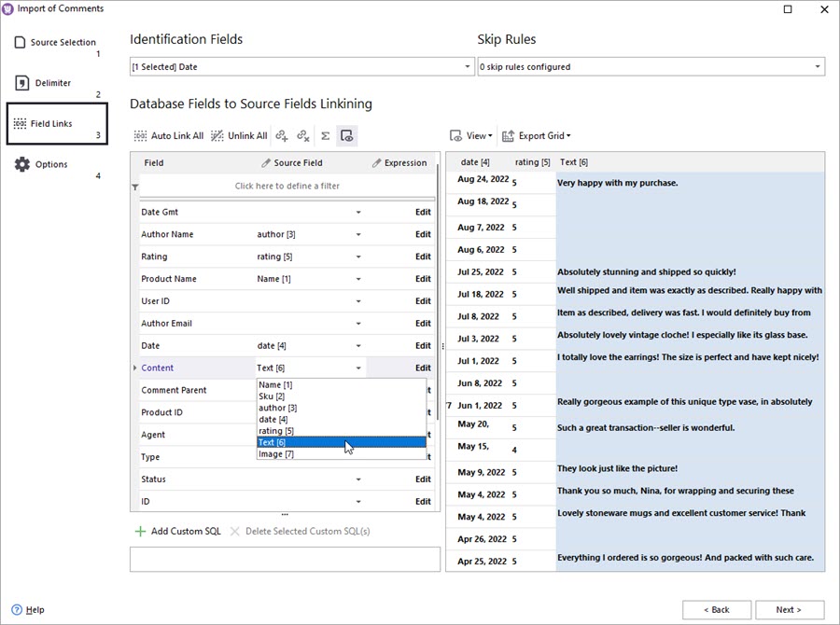Open the Export Grid dropdown
Screen dimensions: 840x625
[537, 136]
